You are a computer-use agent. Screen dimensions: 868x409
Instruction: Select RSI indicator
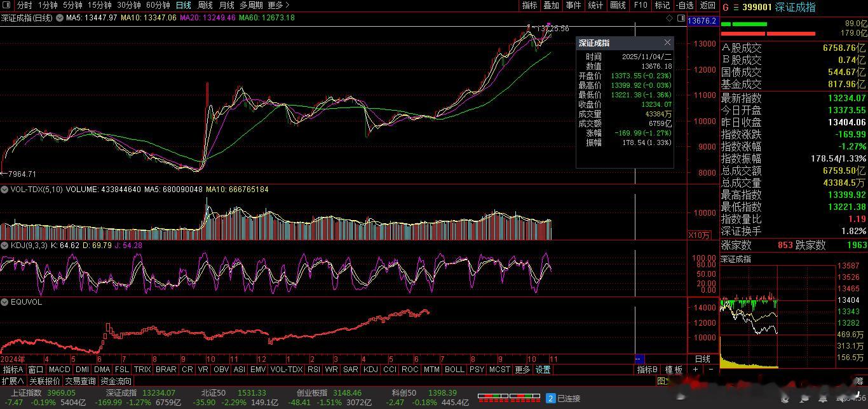(314, 370)
